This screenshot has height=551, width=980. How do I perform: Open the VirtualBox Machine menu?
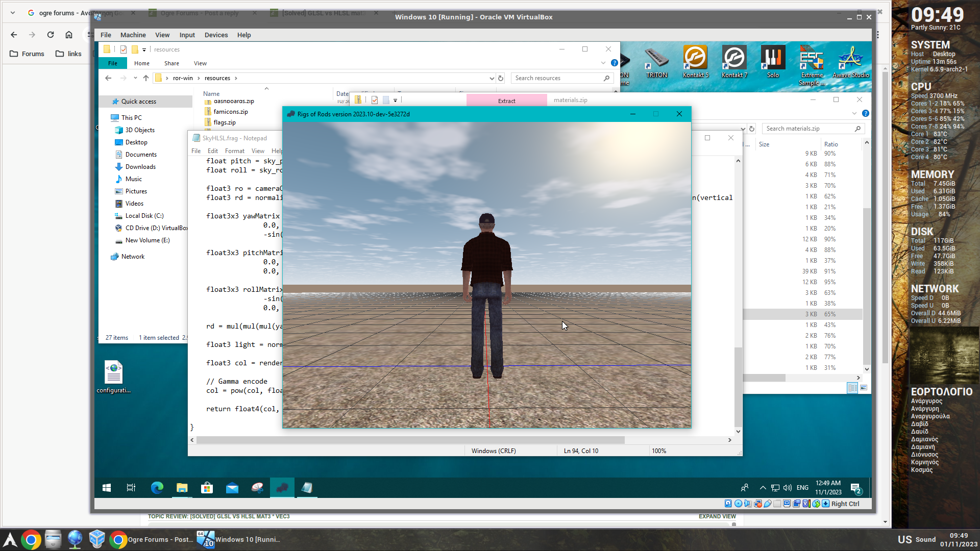click(x=133, y=35)
